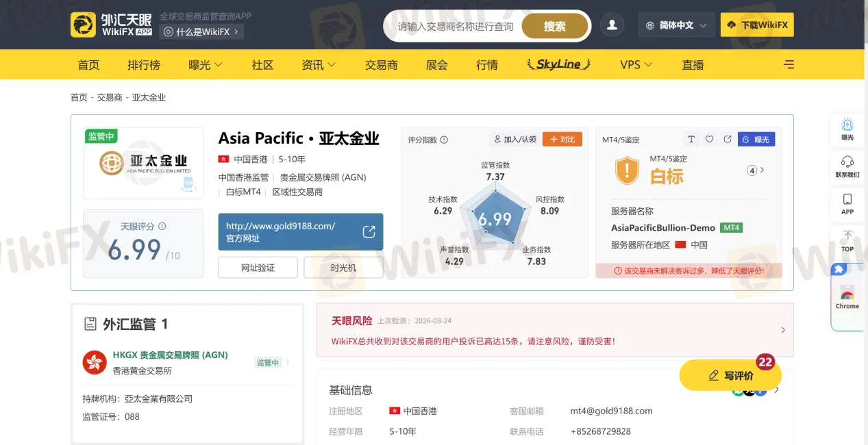The height and width of the screenshot is (445, 868).
Task: Click the HKGX 贵金属交易牌照 (AGN) link
Action: (x=170, y=355)
